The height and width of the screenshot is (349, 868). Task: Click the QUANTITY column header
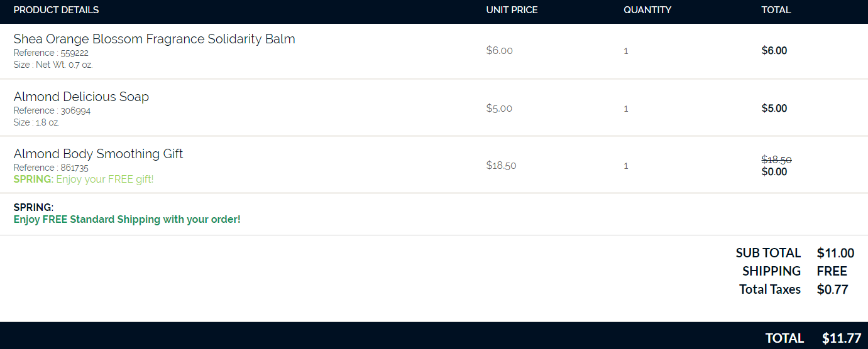coord(647,10)
